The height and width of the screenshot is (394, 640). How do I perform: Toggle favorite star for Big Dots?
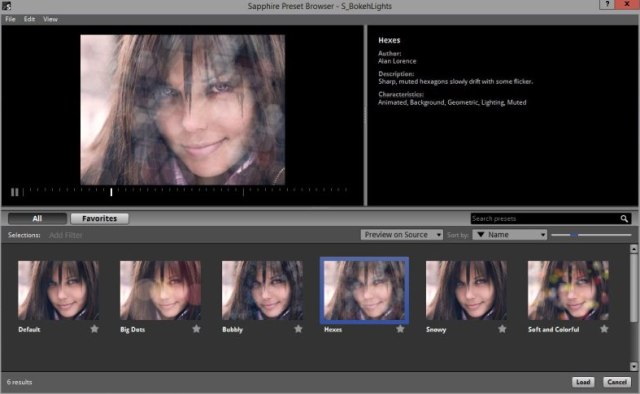[x=196, y=329]
